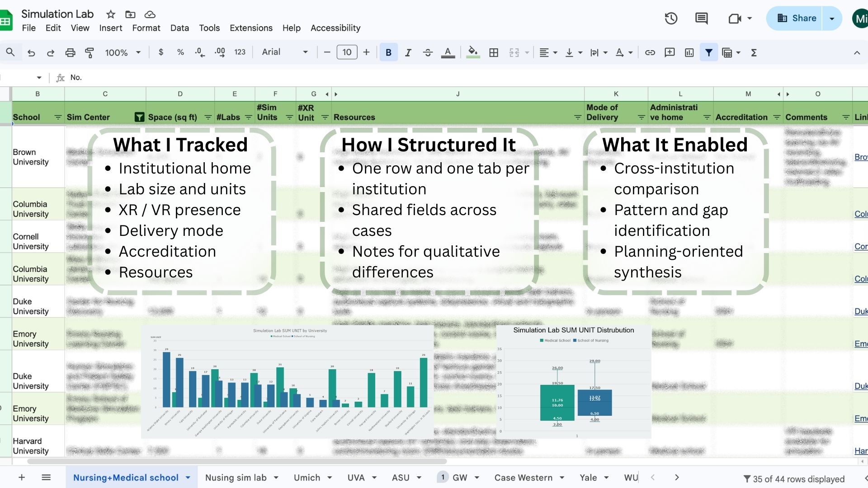Click the Share button

797,19
